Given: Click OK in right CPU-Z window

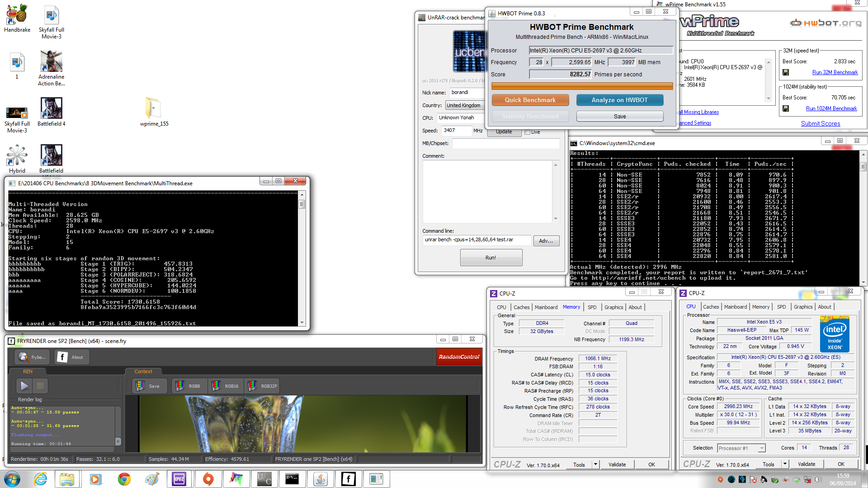Looking at the screenshot, I should click(x=841, y=464).
